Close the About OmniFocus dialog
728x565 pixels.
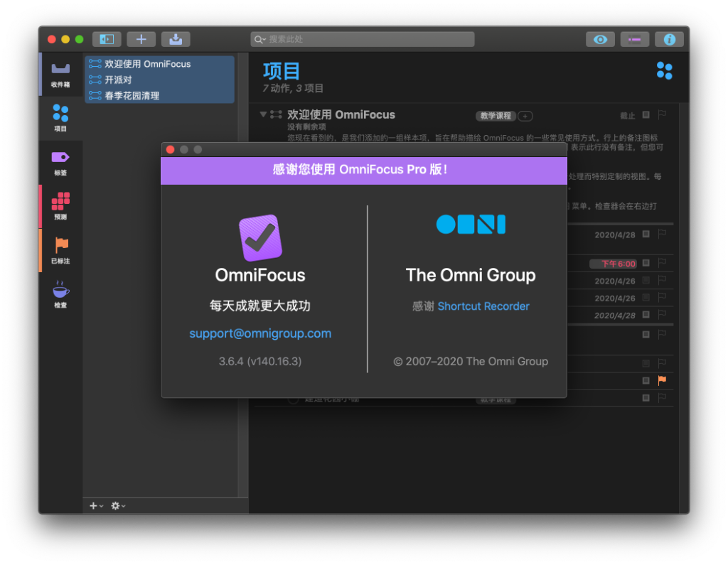(x=171, y=149)
